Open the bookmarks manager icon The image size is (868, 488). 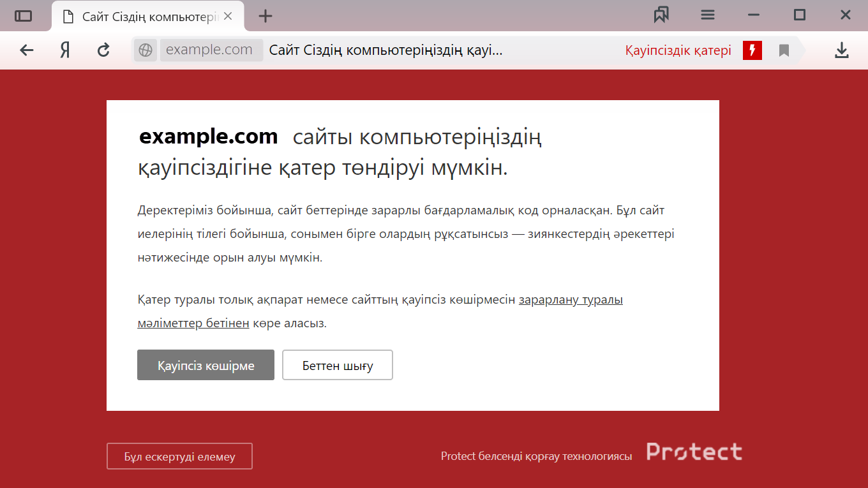tap(661, 15)
